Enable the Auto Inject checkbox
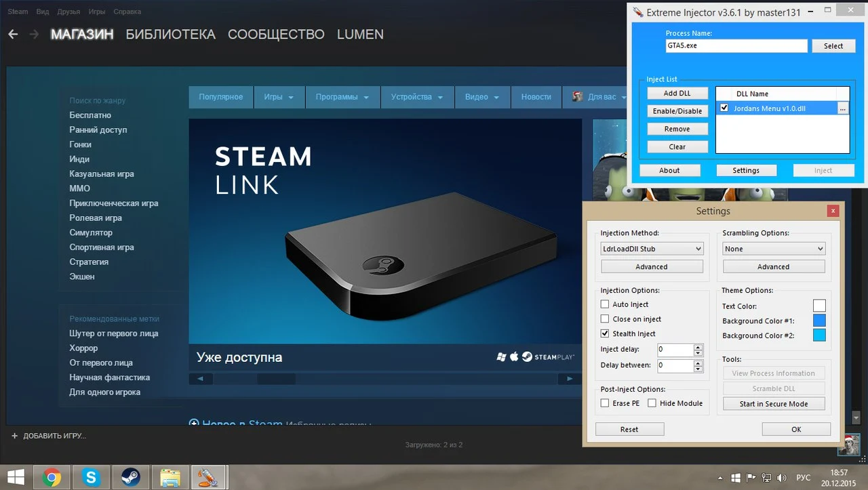 click(x=605, y=304)
